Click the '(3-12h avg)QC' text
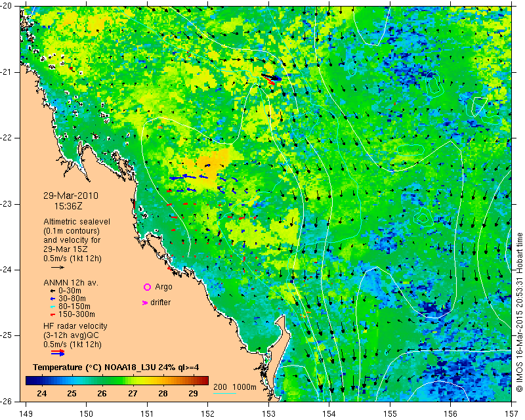The width and height of the screenshot is (525, 420). [71, 335]
